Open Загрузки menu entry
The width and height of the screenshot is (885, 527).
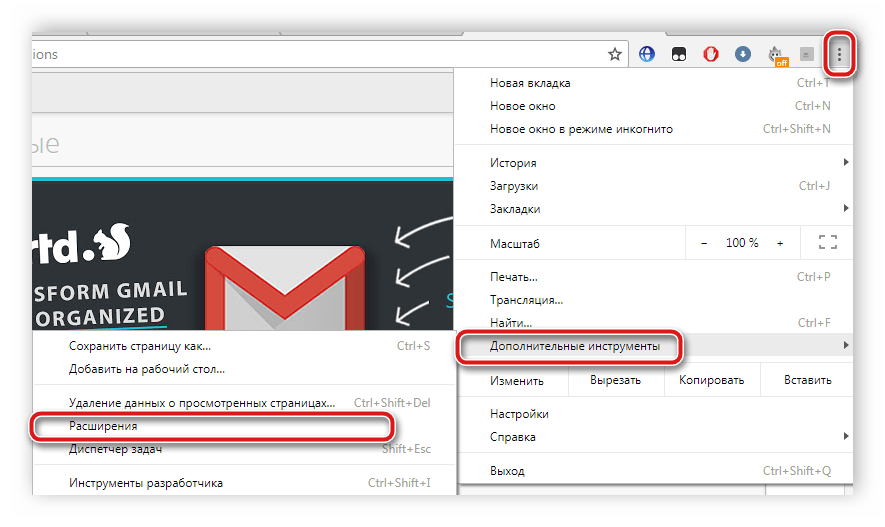coord(655,186)
